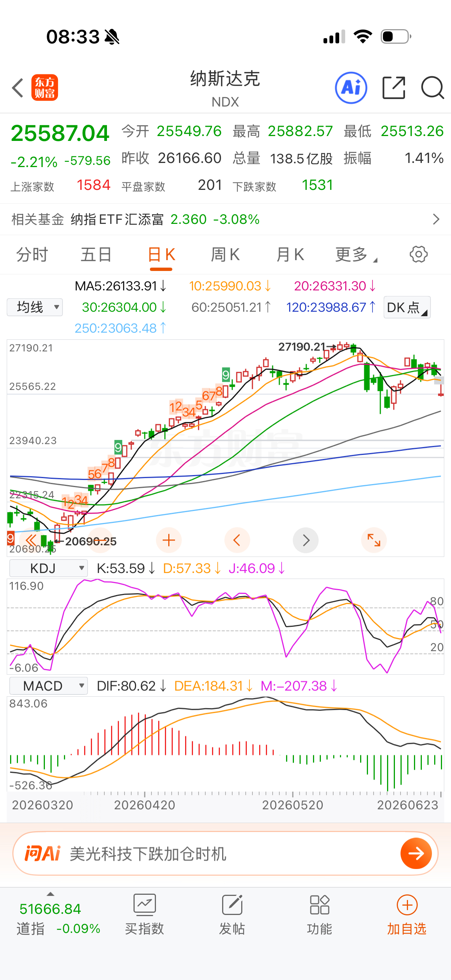Expand the 道指 index ticker
Viewport: 451px width, 980px height.
click(50, 894)
